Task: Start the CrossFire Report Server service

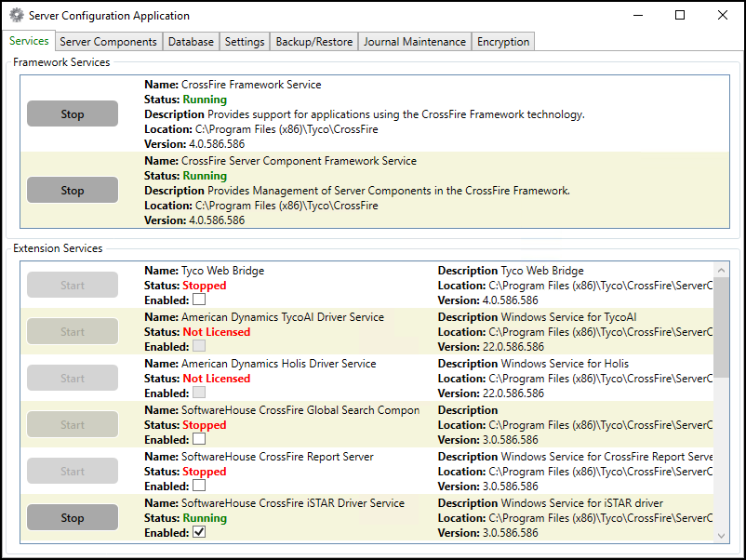Action: pyautogui.click(x=73, y=472)
